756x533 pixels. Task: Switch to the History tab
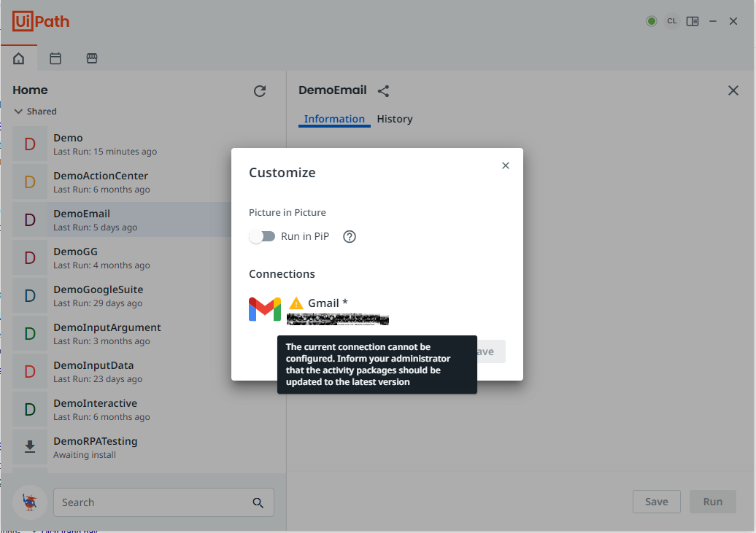(x=394, y=119)
